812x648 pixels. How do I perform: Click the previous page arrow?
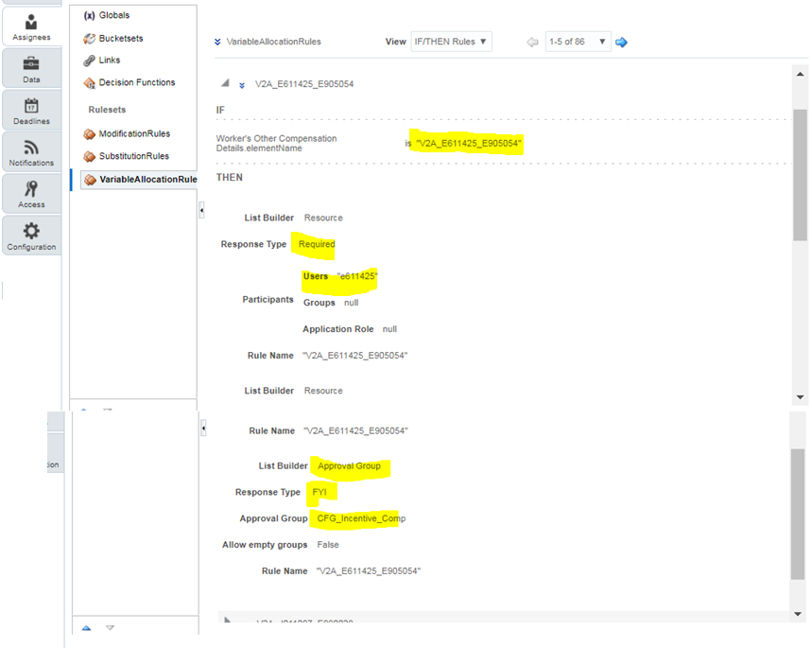[531, 42]
